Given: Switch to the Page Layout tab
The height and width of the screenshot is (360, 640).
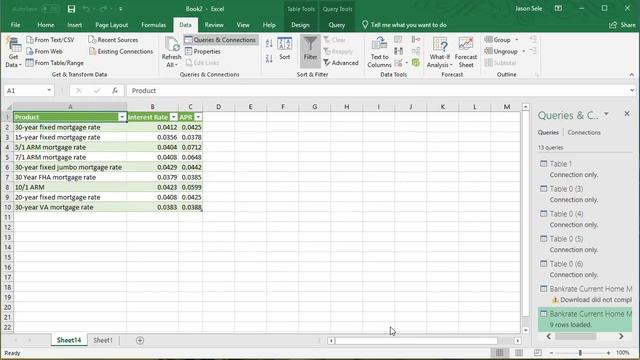Looking at the screenshot, I should 111,25.
